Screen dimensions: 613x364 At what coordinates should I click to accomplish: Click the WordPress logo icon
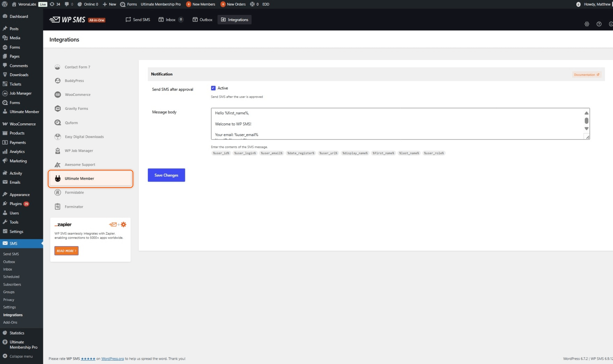click(x=5, y=4)
